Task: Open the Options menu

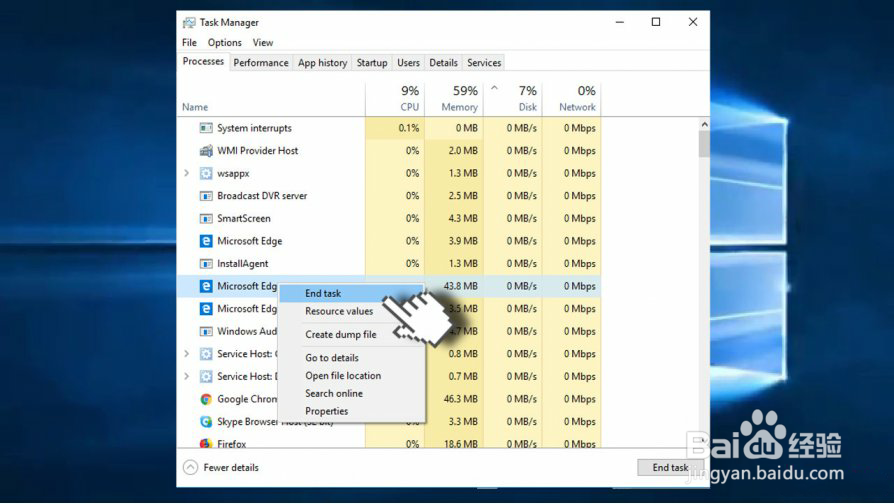Action: [x=225, y=43]
